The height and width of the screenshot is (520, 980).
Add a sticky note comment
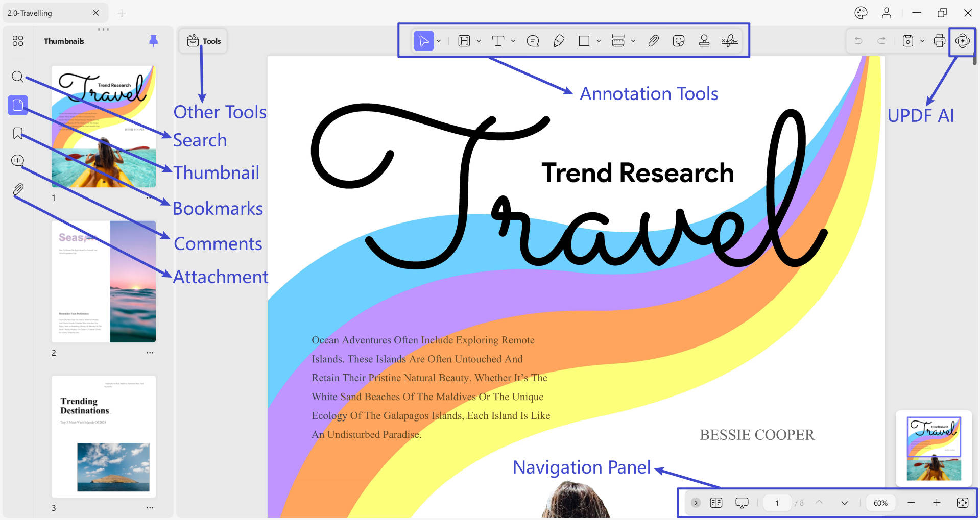tap(533, 41)
